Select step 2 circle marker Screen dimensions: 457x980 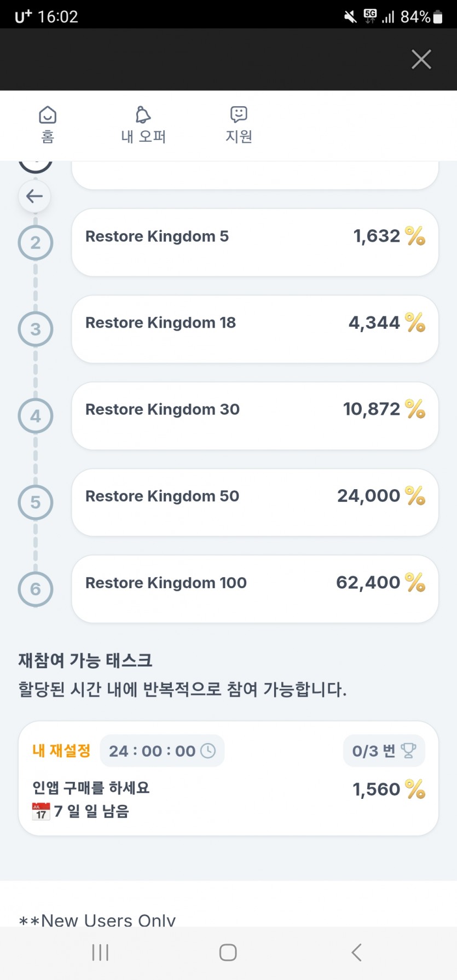[36, 242]
